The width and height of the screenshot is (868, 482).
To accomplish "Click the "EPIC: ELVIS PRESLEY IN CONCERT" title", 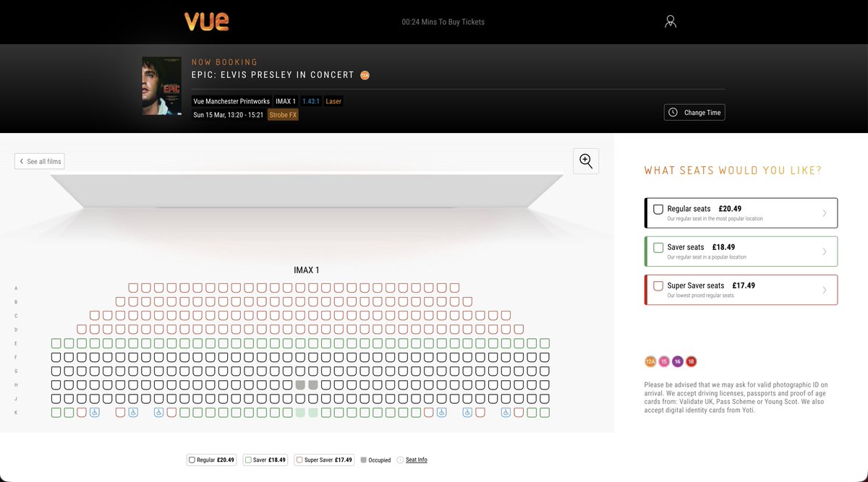I will point(273,75).
